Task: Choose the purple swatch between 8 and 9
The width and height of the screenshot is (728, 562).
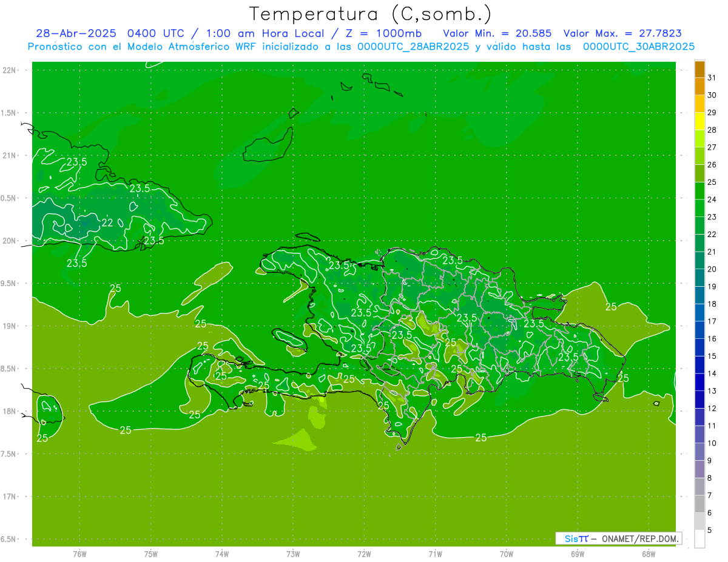Action: (x=699, y=469)
